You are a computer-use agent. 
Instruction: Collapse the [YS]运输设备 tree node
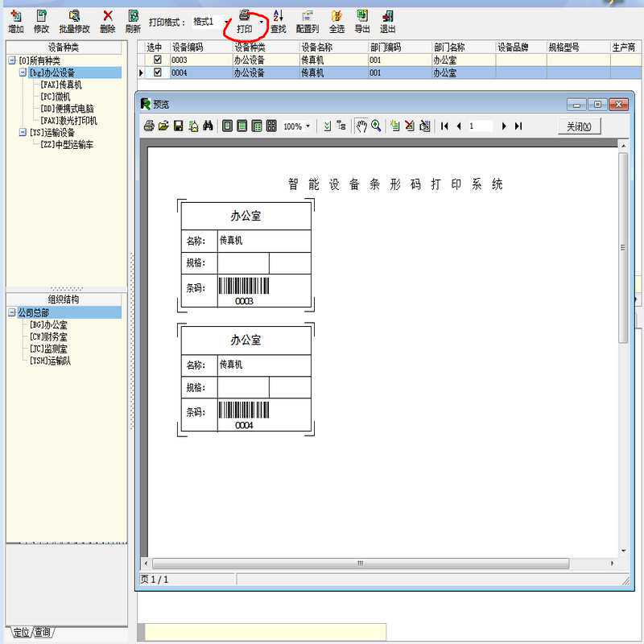pos(23,132)
